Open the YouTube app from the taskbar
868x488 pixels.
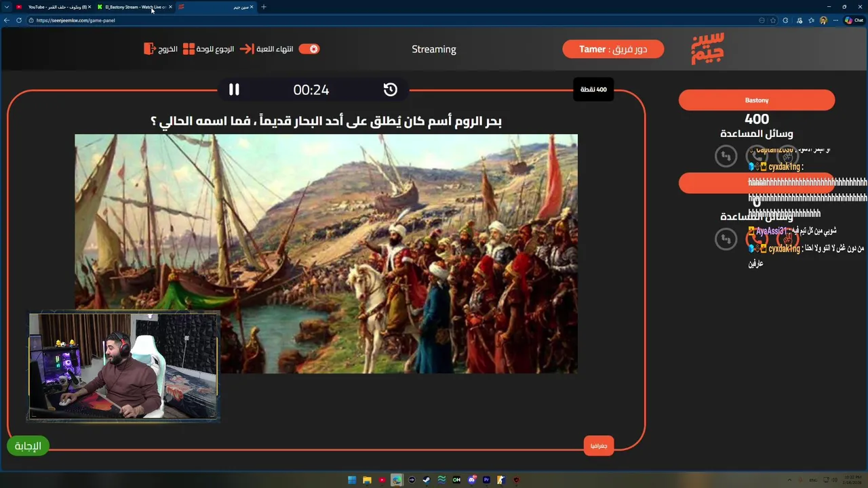382,480
